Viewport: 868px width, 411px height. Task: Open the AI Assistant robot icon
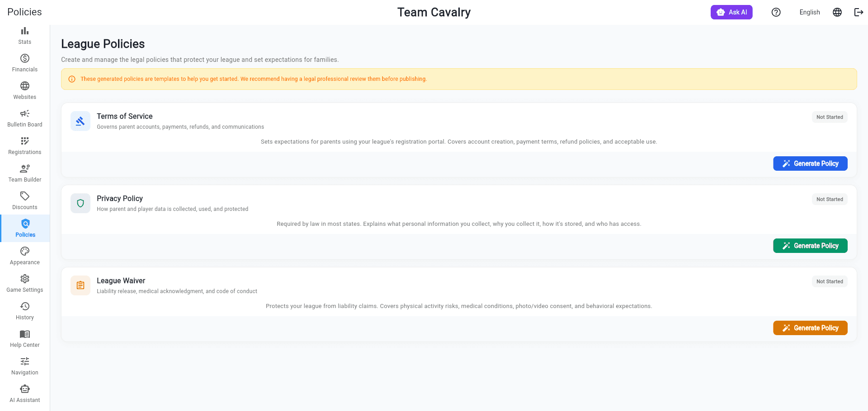point(25,389)
